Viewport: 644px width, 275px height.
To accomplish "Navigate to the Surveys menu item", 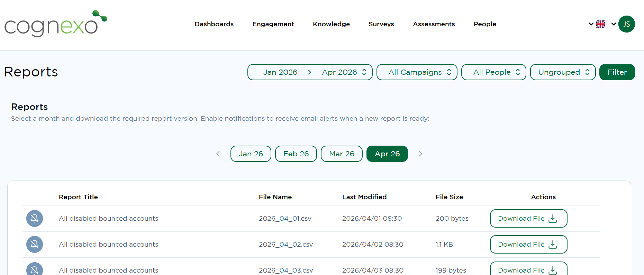I will click(381, 24).
